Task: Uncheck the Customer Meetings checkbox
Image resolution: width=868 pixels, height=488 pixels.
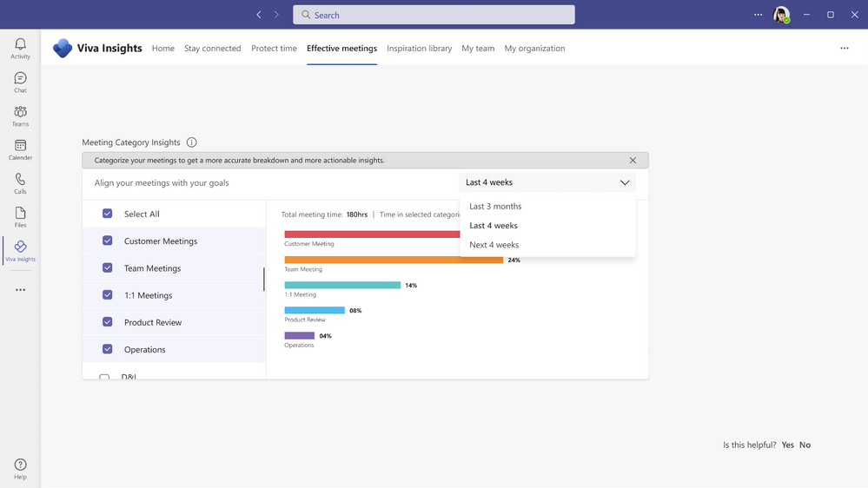Action: pos(108,241)
